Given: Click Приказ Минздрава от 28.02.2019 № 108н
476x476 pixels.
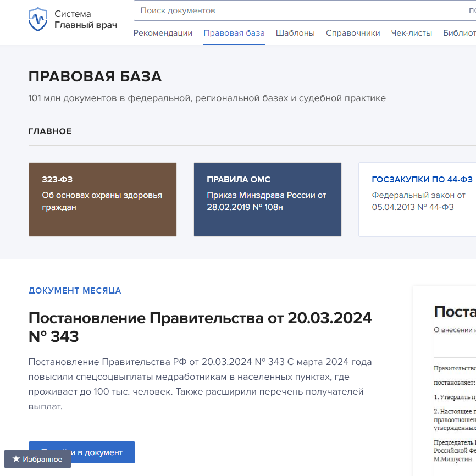Looking at the screenshot, I should [267, 202].
